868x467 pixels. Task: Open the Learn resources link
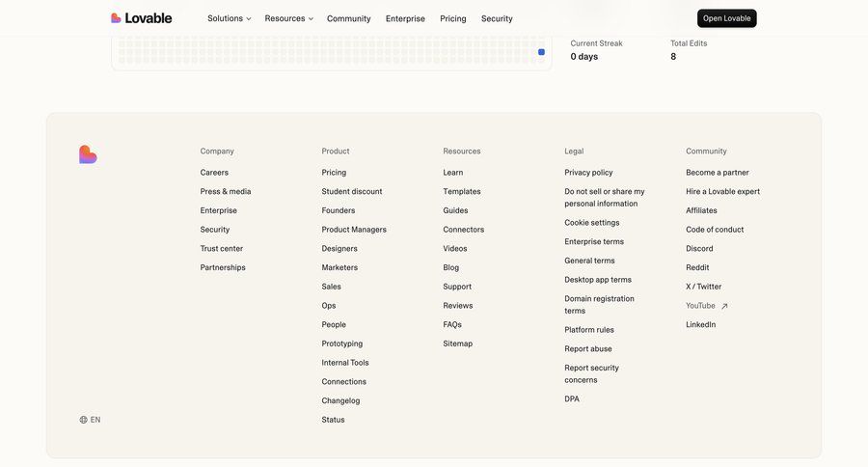pyautogui.click(x=453, y=173)
